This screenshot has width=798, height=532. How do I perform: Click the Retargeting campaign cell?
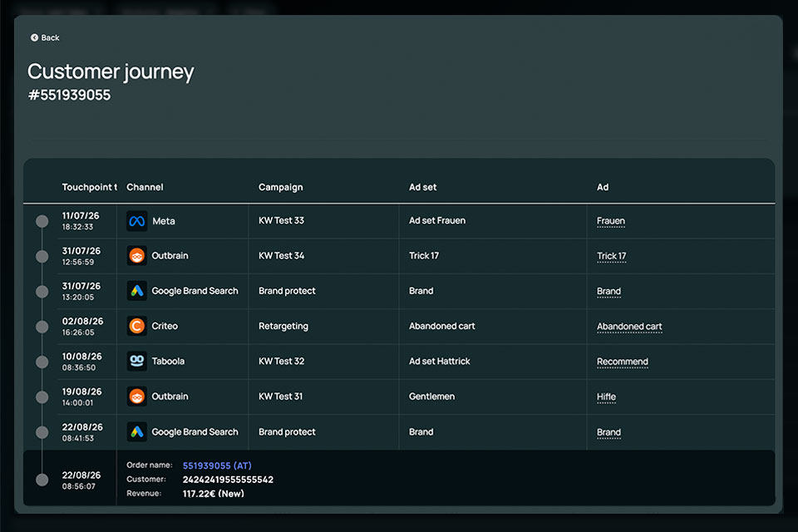(283, 326)
